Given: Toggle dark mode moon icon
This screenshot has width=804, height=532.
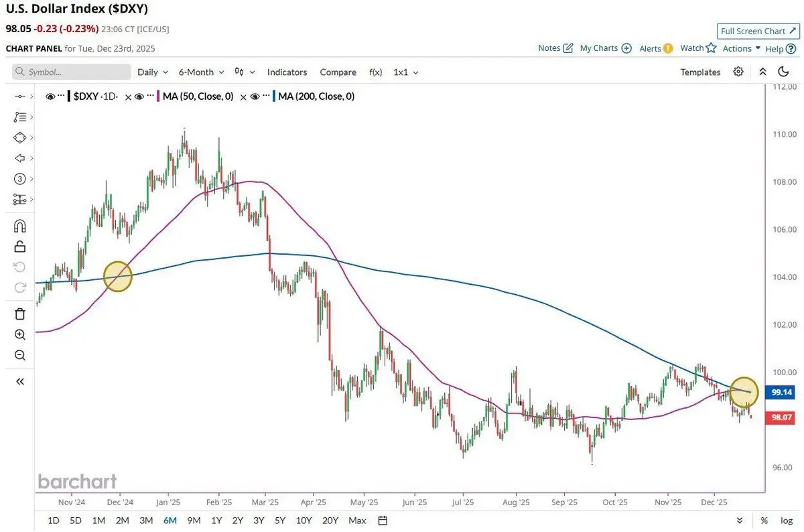Looking at the screenshot, I should [x=783, y=72].
